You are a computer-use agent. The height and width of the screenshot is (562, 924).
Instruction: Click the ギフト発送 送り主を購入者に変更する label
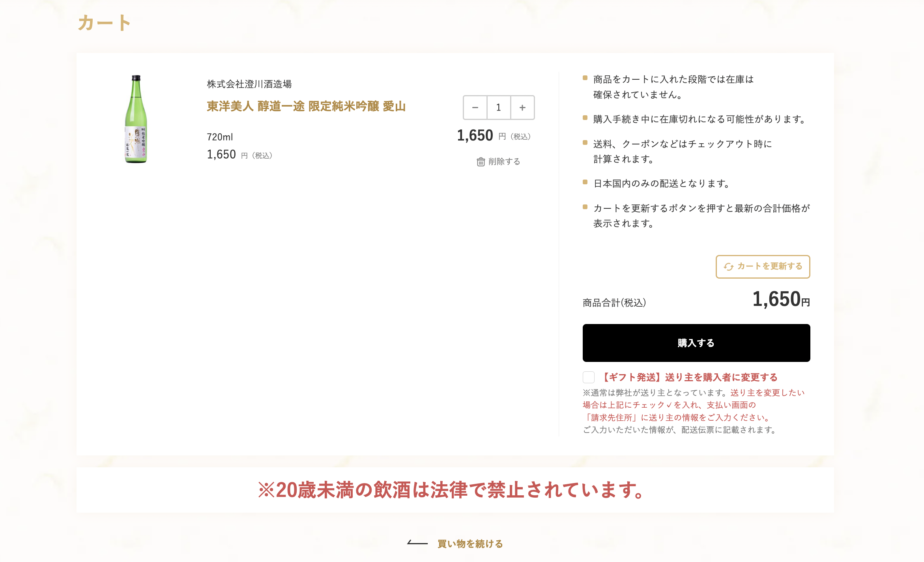coord(688,377)
